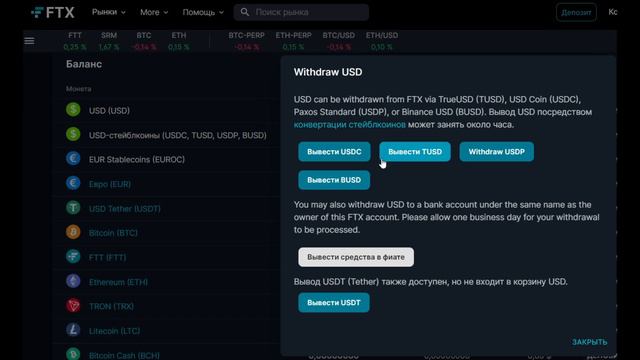Open TRON (TRX) link
640x360 pixels.
coord(111,306)
